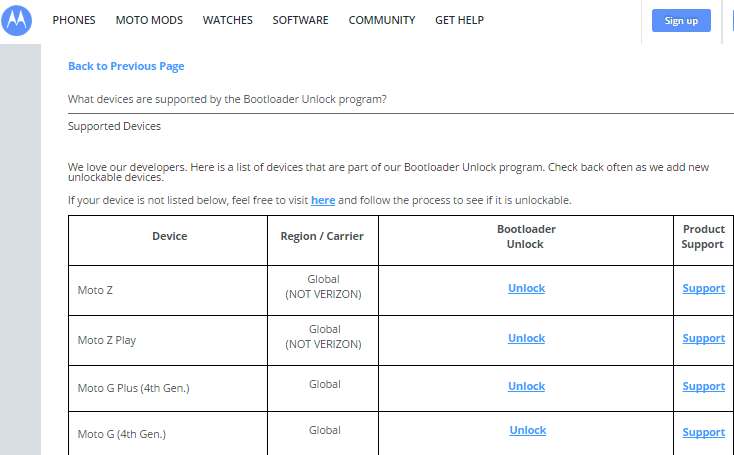734x455 pixels.
Task: Open the WATCHES menu
Action: click(x=228, y=20)
